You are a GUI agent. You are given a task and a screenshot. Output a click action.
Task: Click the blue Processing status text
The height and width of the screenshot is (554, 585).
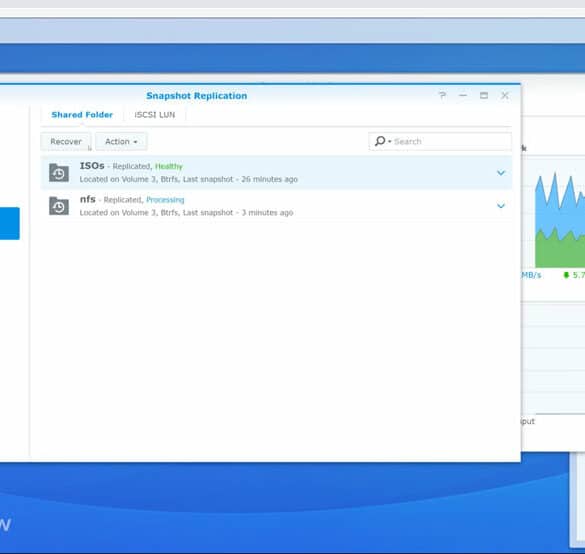pyautogui.click(x=165, y=200)
